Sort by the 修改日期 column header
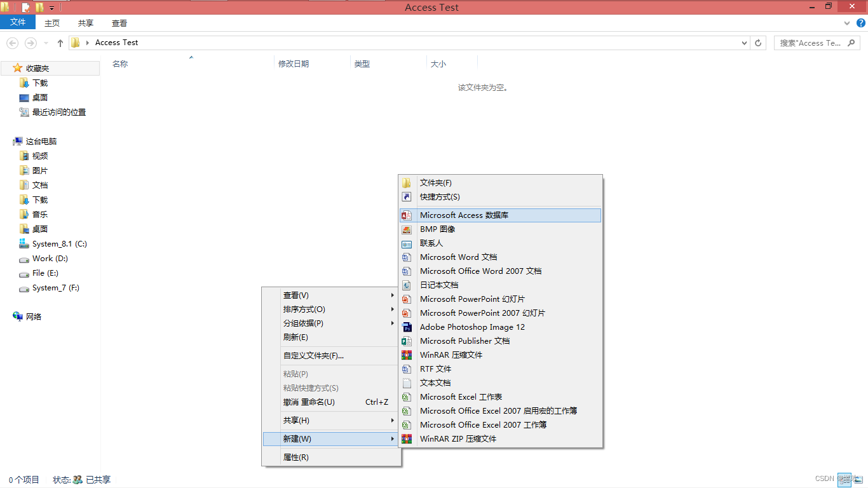 click(x=294, y=64)
